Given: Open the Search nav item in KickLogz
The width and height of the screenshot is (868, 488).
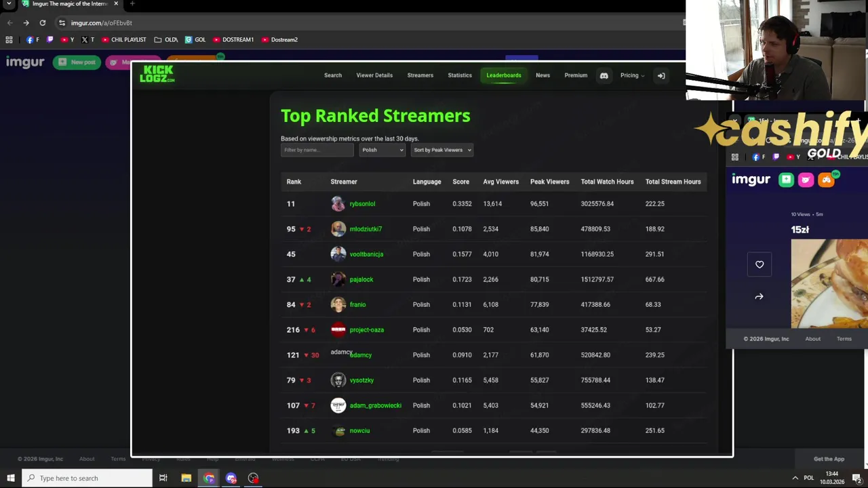Looking at the screenshot, I should pyautogui.click(x=333, y=75).
